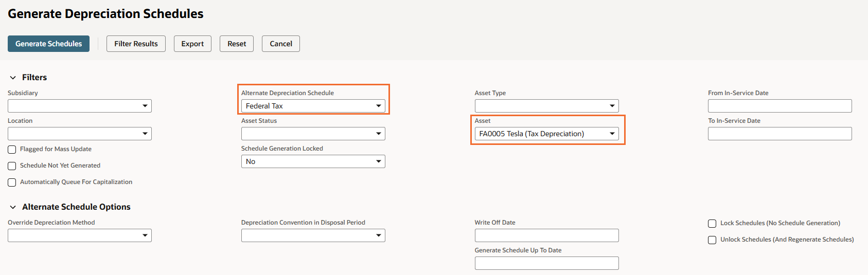Enable Flagged for Mass Update checkbox

[12, 150]
